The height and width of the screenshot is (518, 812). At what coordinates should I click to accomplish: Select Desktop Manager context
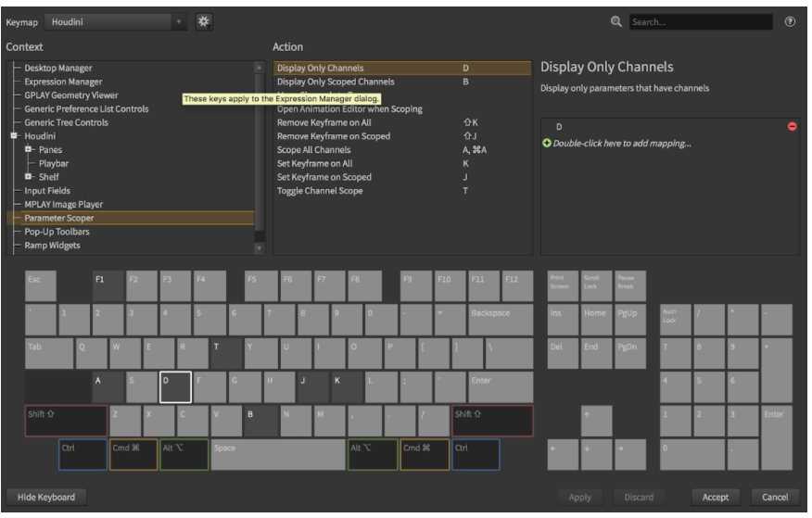click(x=58, y=68)
